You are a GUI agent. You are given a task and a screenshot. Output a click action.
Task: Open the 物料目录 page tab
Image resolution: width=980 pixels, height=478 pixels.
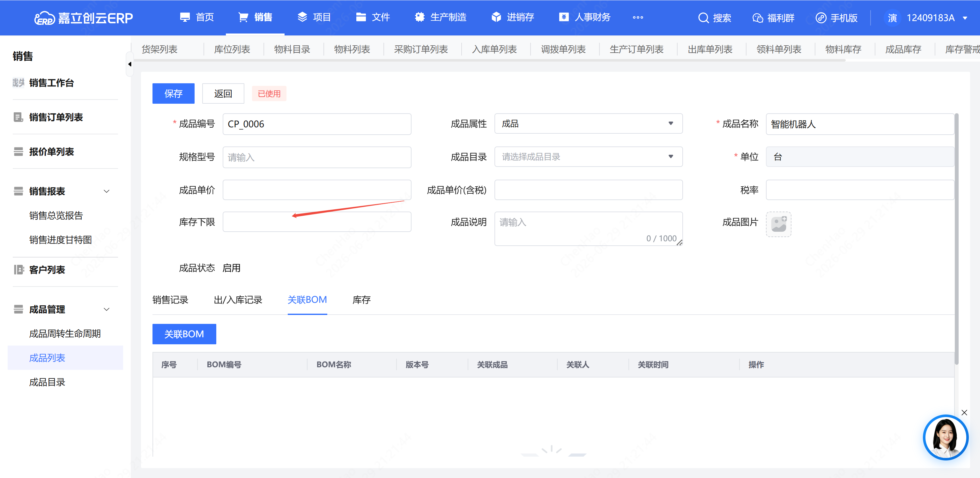[x=292, y=49]
